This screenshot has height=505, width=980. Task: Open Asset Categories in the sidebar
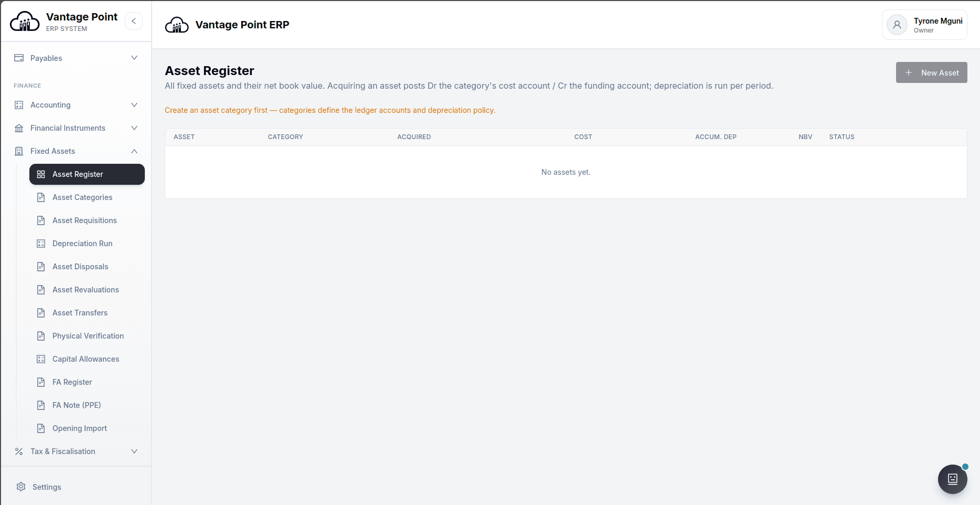click(x=87, y=197)
